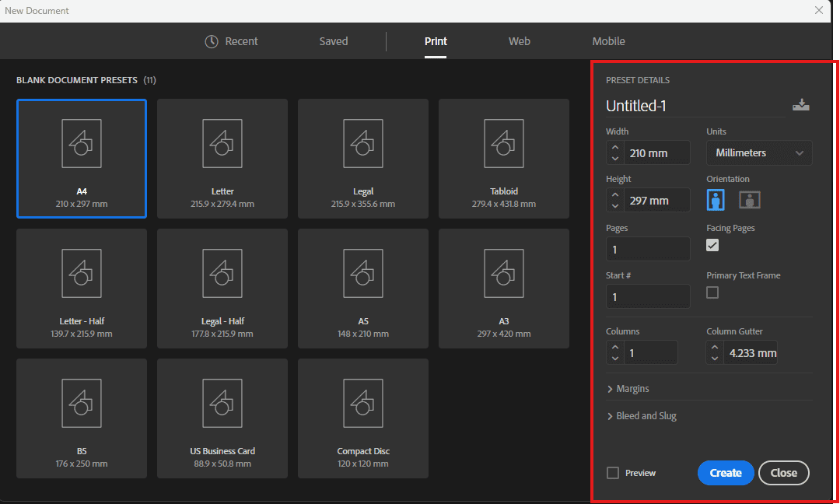Click the clock icon beside Recent

coord(210,41)
